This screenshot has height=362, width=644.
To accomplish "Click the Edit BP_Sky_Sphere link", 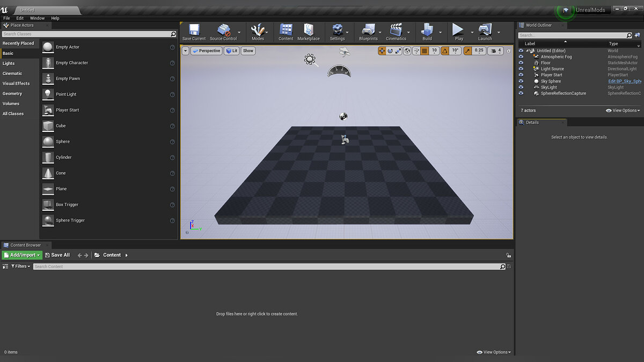I will coord(624,82).
